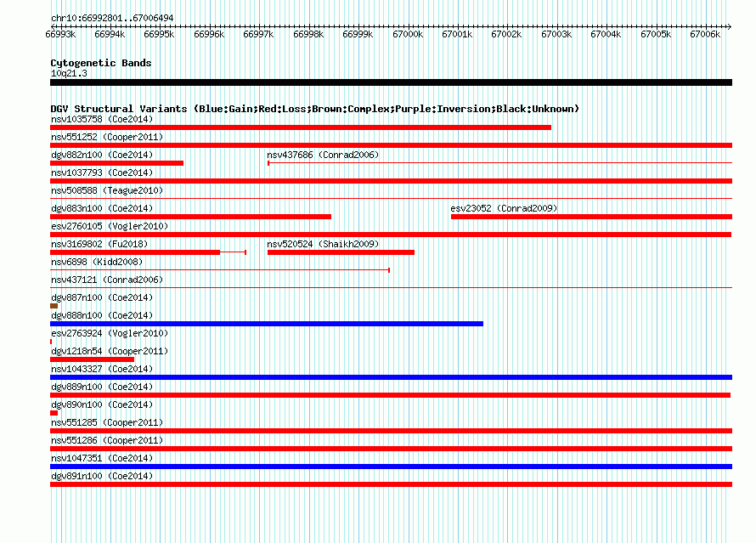Select the dgv1218n54 red bar
756x543 pixels.
coord(92,359)
